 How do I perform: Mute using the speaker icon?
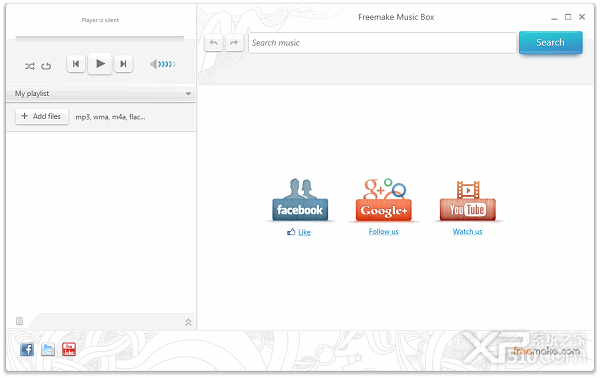pos(154,64)
